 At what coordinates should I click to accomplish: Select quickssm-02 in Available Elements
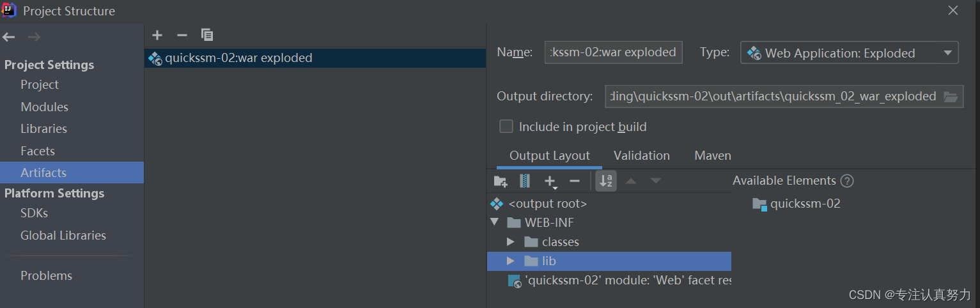[797, 204]
